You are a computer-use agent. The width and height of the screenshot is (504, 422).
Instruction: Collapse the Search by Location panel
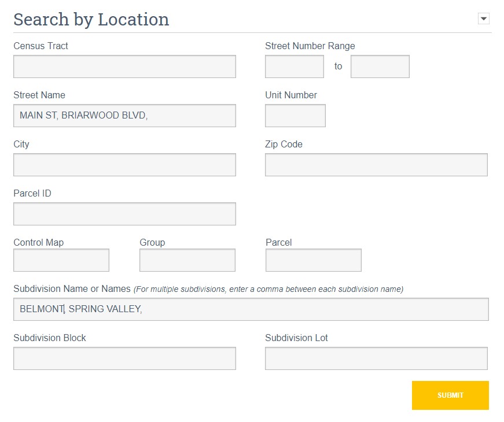pyautogui.click(x=484, y=18)
